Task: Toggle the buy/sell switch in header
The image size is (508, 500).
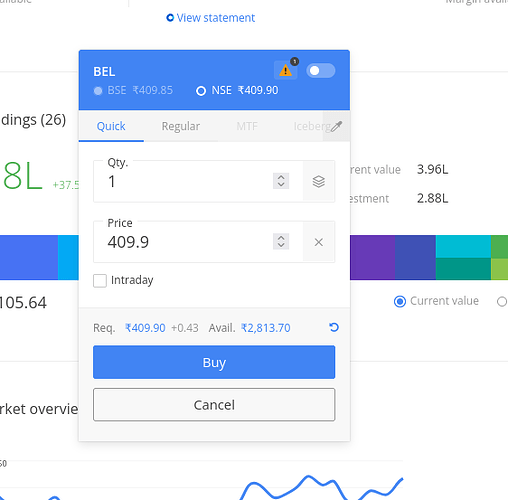Action: click(x=321, y=71)
